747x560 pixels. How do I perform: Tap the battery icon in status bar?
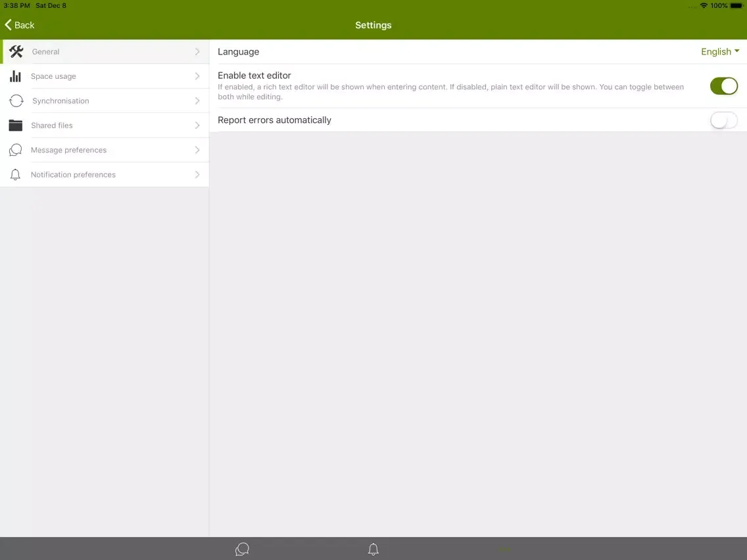click(x=736, y=6)
